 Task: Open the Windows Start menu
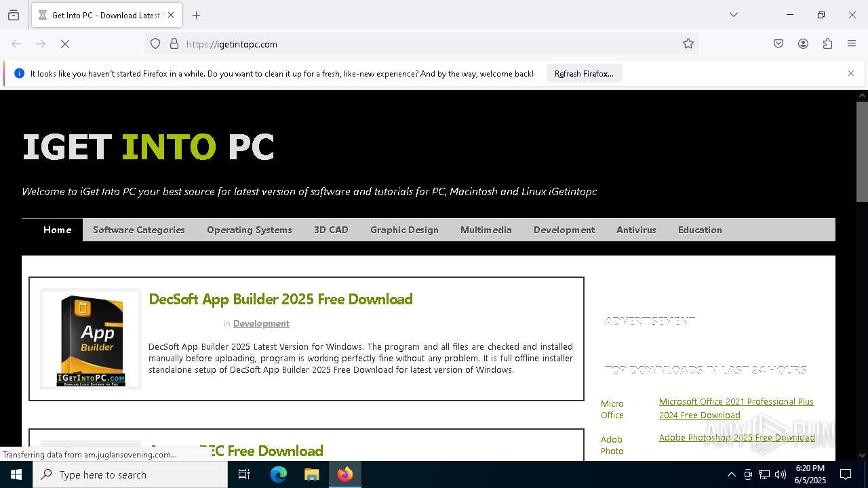pyautogui.click(x=16, y=474)
